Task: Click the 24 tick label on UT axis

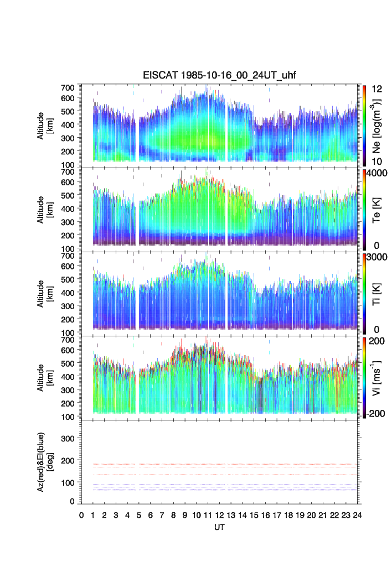Action: [357, 516]
